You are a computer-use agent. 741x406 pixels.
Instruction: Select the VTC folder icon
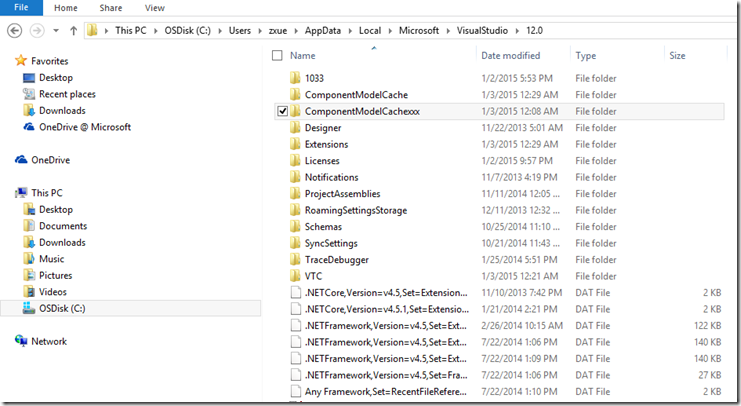pyautogui.click(x=295, y=276)
